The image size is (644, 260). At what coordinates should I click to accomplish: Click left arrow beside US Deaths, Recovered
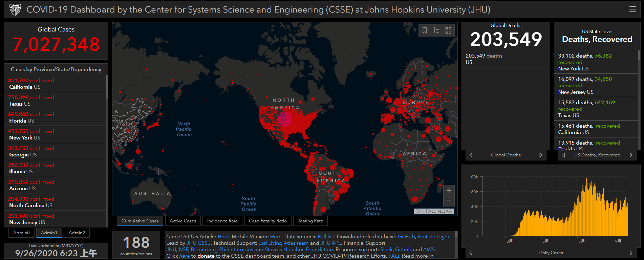[x=563, y=155]
